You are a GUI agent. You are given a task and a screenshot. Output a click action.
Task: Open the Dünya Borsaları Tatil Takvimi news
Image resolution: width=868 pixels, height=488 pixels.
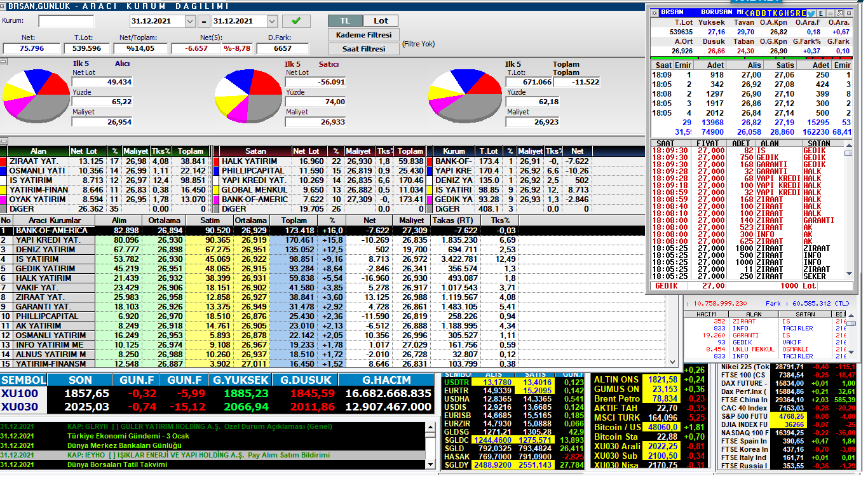click(x=213, y=465)
